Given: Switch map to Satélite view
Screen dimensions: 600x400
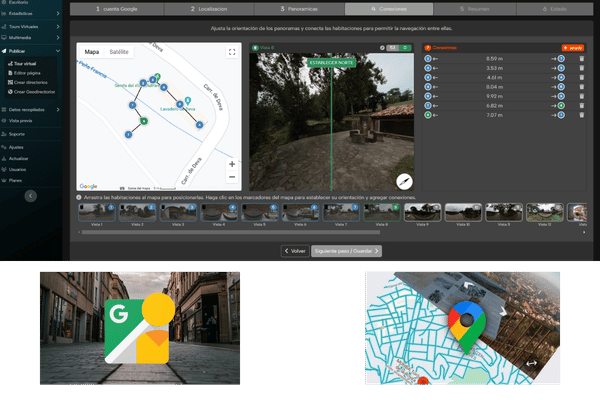Looking at the screenshot, I should click(119, 52).
